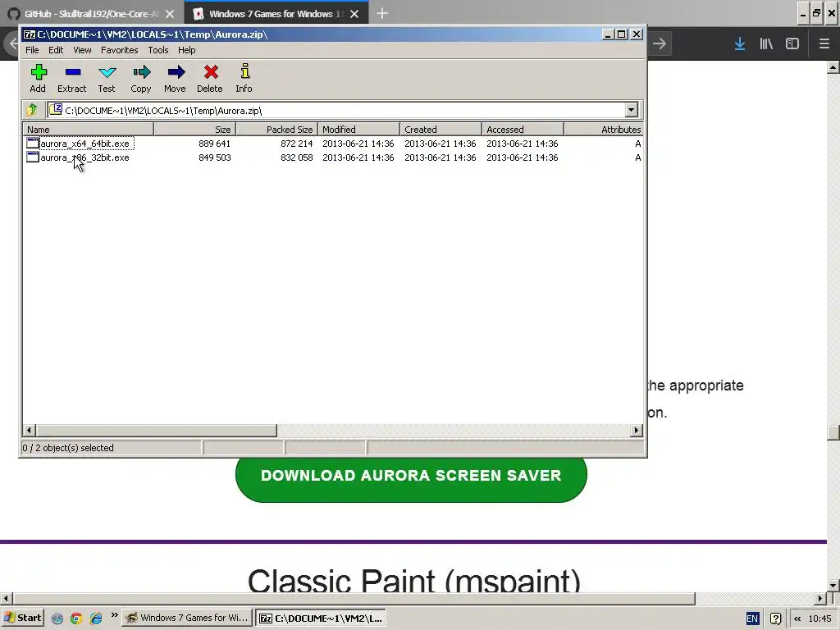Sort by Packed Size column header

277,129
